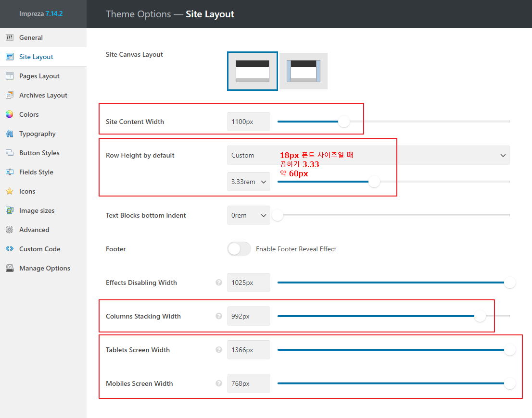Open the Fields Style section
Viewport: 532px width, 418px height.
pos(43,172)
